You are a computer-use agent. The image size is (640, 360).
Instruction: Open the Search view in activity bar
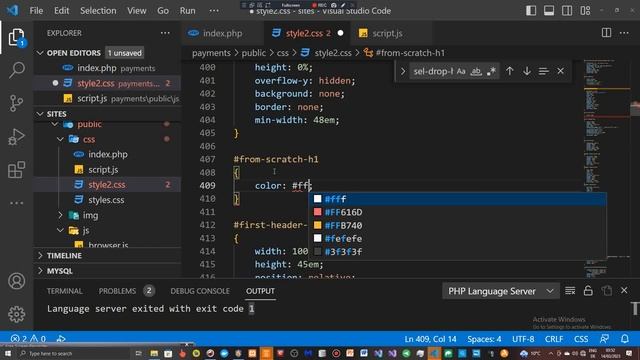click(x=16, y=70)
